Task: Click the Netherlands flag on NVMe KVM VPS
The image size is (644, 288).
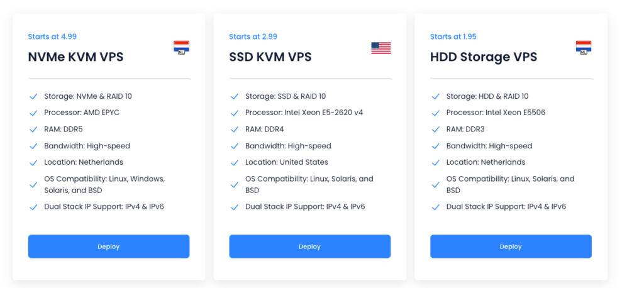Action: point(181,48)
